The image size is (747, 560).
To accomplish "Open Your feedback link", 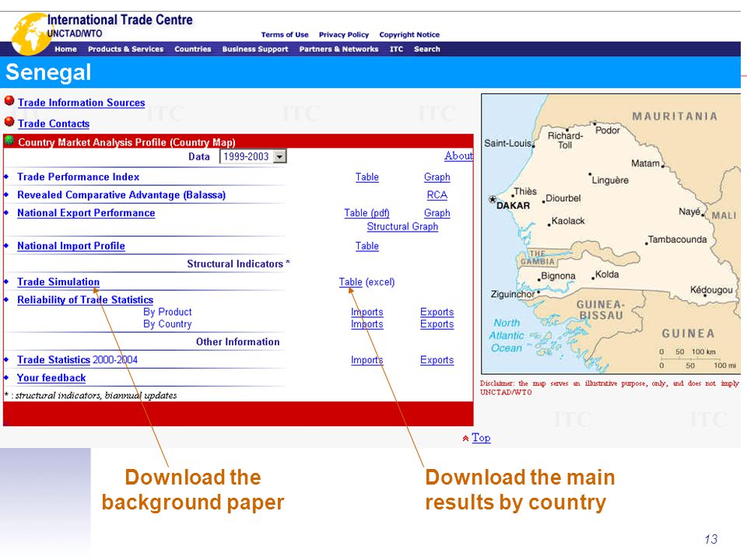I will click(51, 378).
